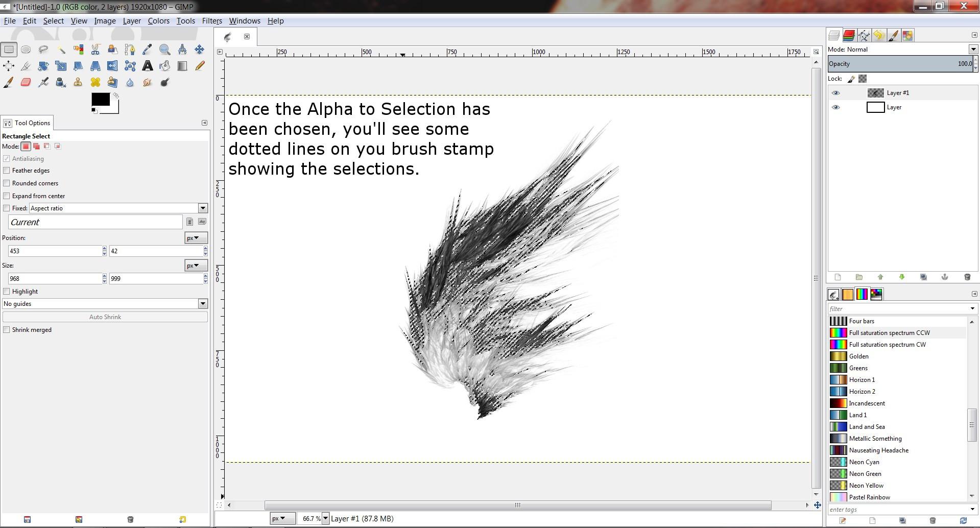
Task: Delete the current layer with the trash icon
Action: pyautogui.click(x=967, y=277)
